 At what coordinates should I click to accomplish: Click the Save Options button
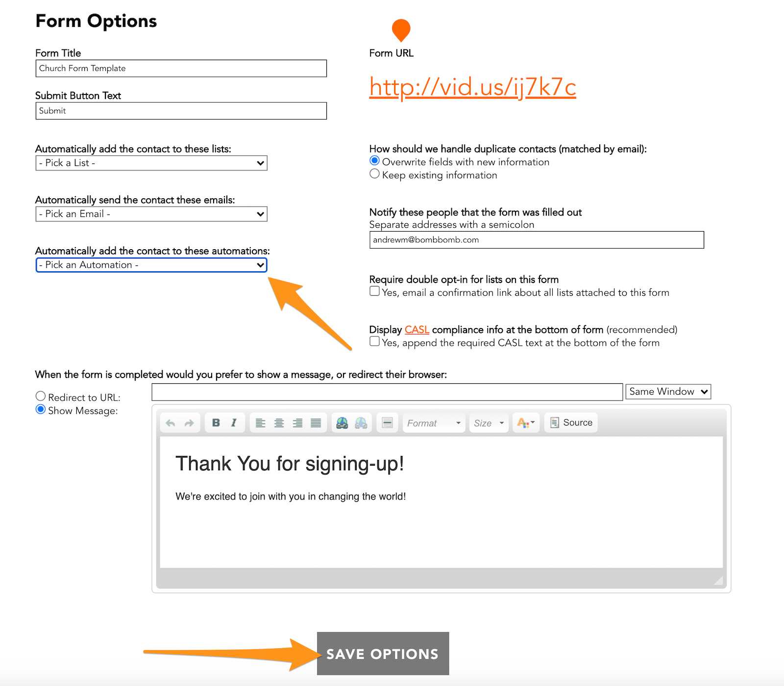[383, 654]
